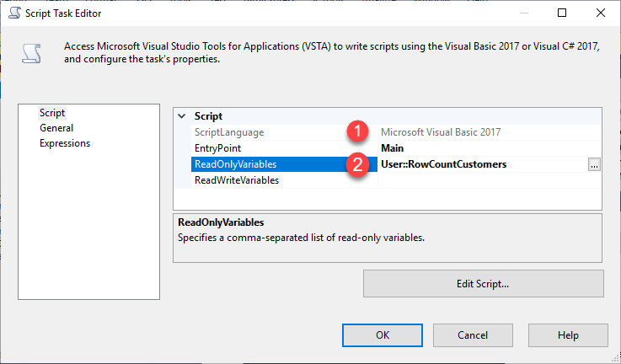The image size is (621, 364).
Task: Maximize the Script Task Editor window
Action: tap(562, 13)
